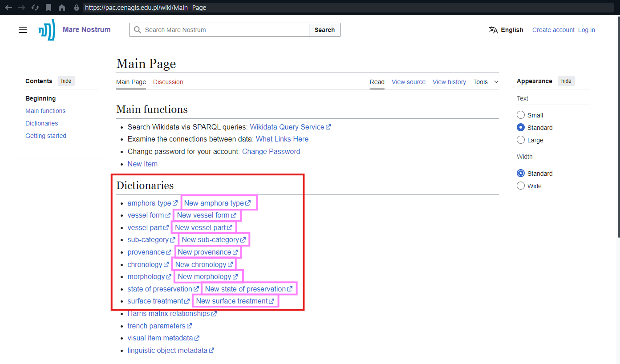
Task: Reload the page with refresh icon
Action: pos(35,8)
